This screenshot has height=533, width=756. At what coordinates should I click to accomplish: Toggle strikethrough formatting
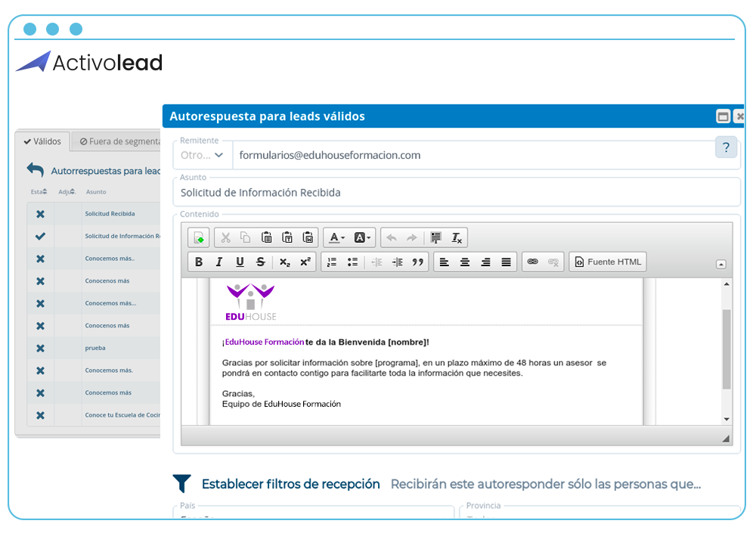point(260,262)
